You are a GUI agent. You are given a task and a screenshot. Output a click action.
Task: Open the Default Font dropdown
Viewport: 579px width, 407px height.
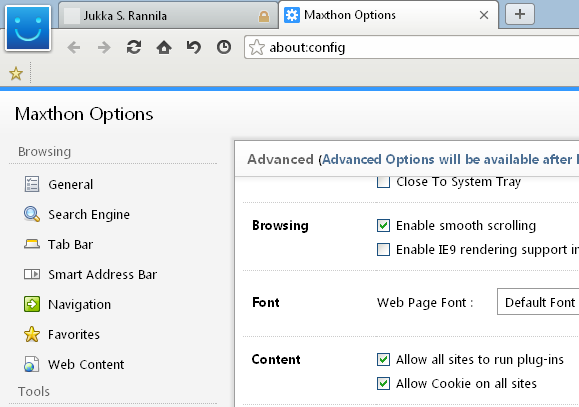[x=538, y=302]
